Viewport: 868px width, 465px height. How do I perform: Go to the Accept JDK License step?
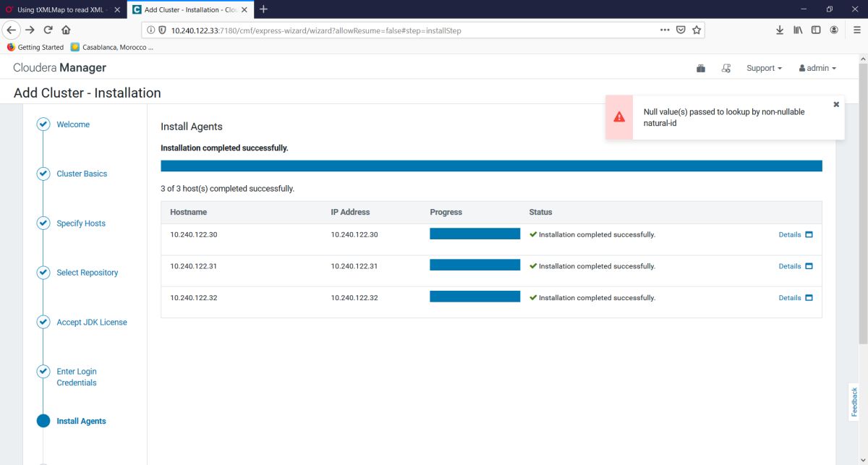[x=92, y=323]
